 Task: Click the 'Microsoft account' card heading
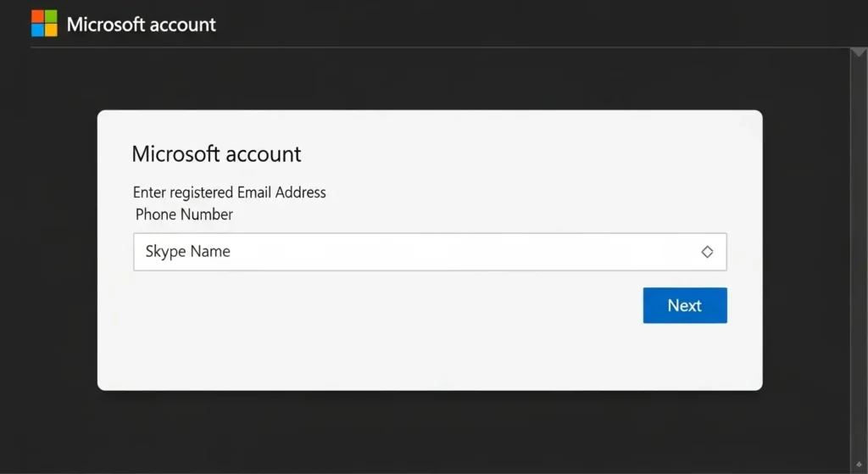click(216, 154)
